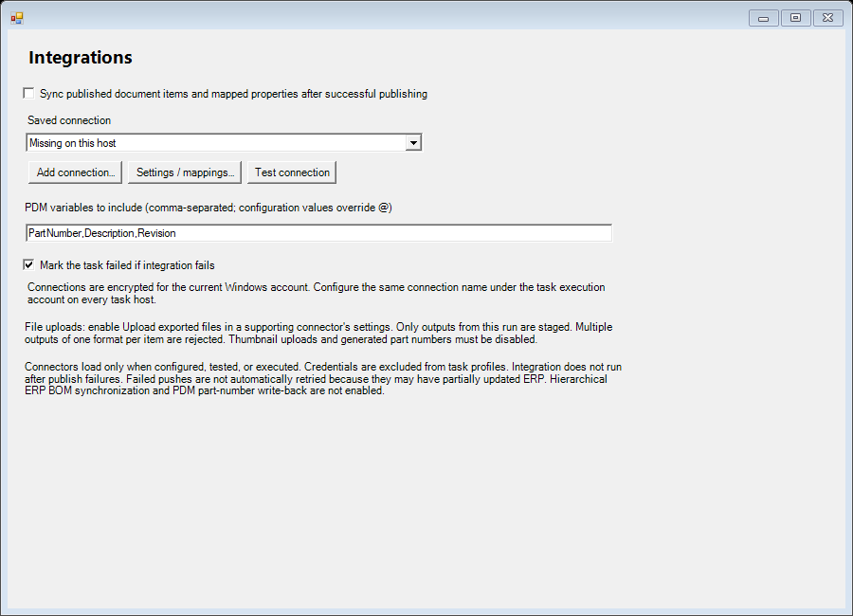Focus the PDM variables input field

pos(318,233)
